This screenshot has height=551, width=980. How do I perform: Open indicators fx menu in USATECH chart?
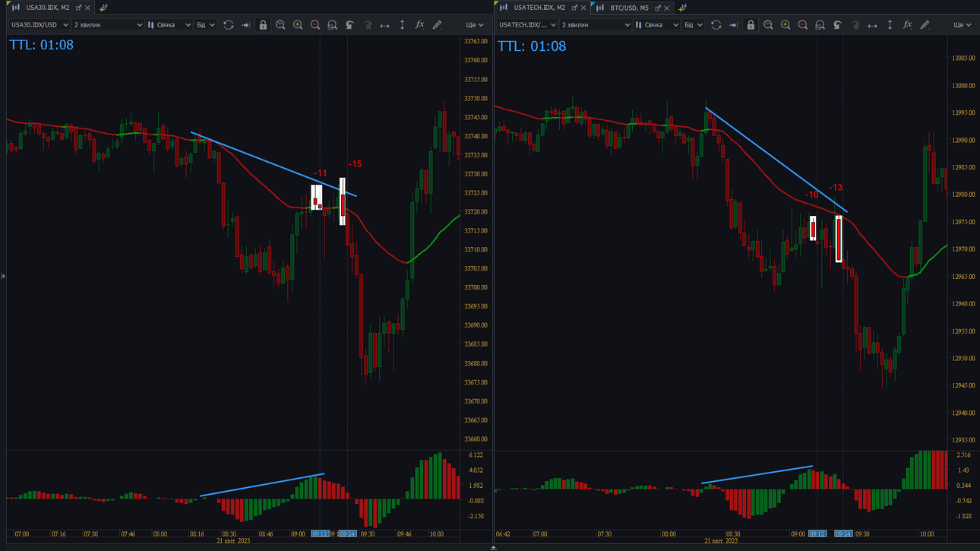coord(907,25)
